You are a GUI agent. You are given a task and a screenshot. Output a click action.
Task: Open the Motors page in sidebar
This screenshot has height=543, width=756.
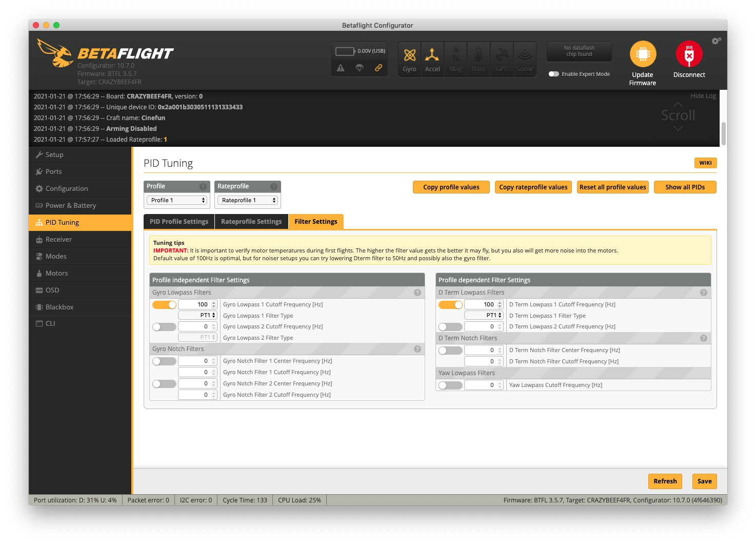(80, 274)
